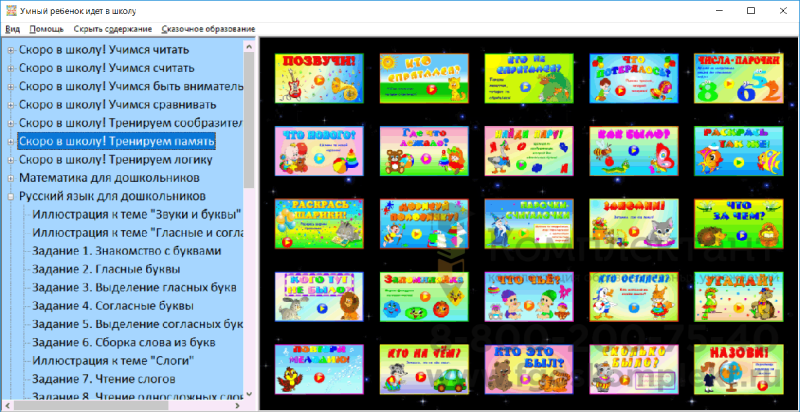Expand "Скоро в школу! Тренируем логику" node

coord(10,160)
